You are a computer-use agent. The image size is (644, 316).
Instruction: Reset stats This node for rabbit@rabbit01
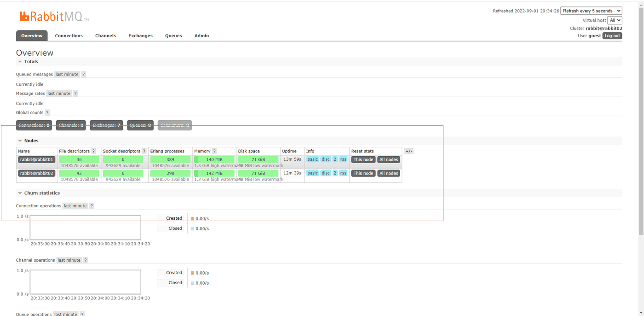pyautogui.click(x=363, y=159)
